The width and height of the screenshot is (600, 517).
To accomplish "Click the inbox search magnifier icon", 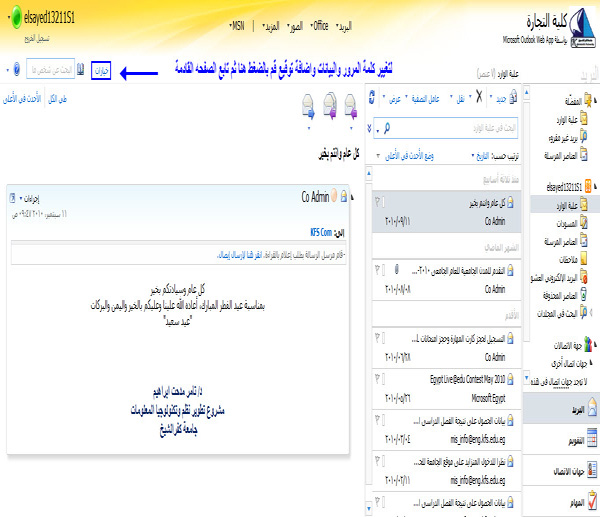I will 387,128.
